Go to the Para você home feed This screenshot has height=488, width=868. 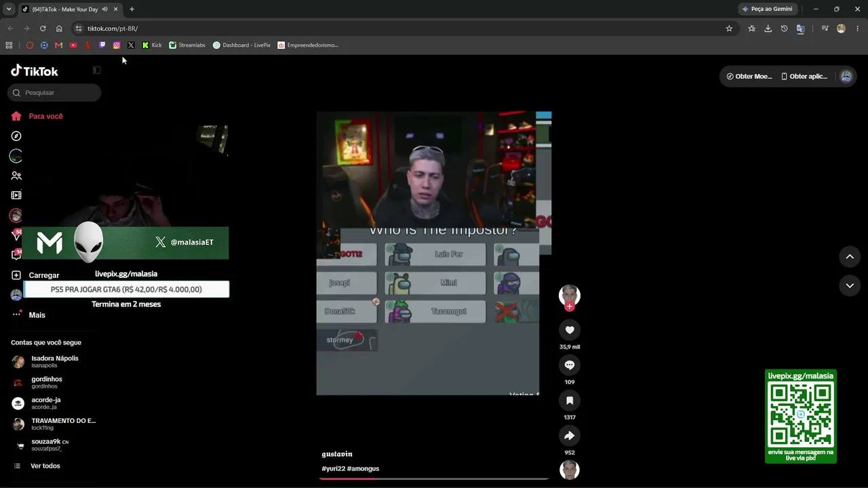[37, 116]
